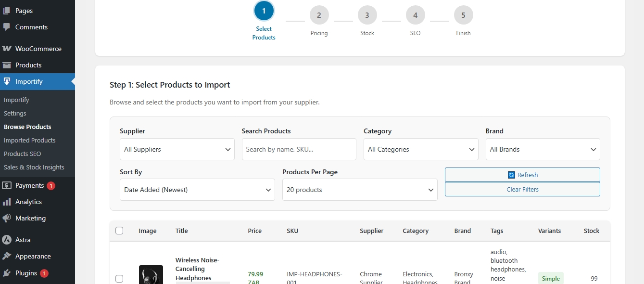The image size is (644, 284).
Task: Click the Image column header
Action: 148,231
